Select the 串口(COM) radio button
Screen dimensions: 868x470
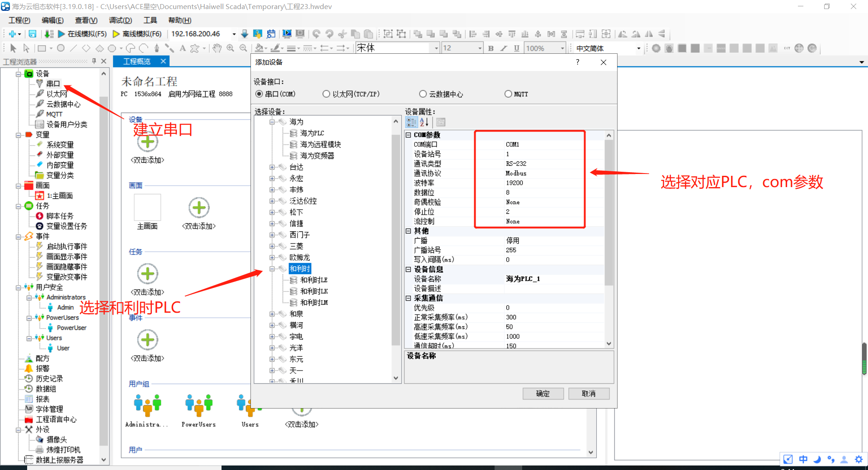pyautogui.click(x=259, y=94)
